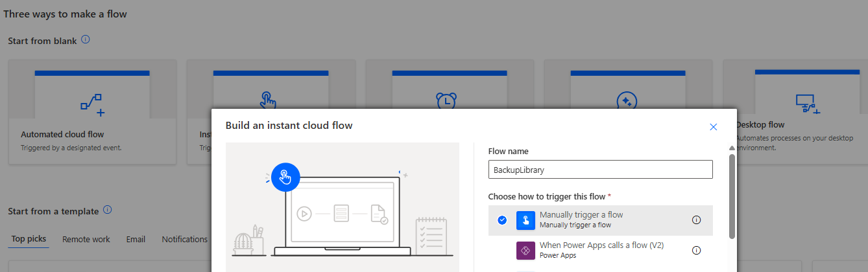Close the Build an instant cloud flow dialog
Viewport: 868px width, 272px height.
(714, 127)
